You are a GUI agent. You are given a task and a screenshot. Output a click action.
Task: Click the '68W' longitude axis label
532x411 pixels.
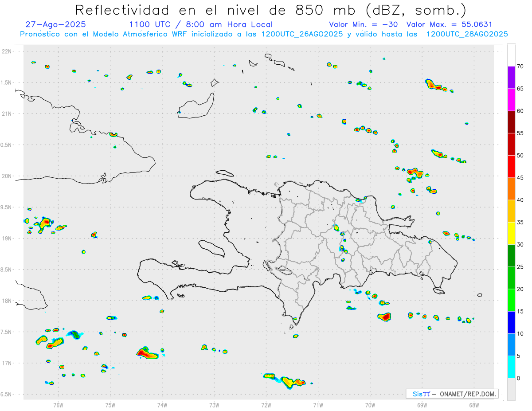point(474,405)
